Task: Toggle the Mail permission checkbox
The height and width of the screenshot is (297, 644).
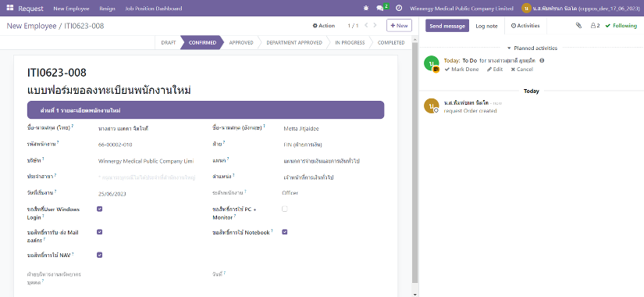Action: (x=99, y=232)
